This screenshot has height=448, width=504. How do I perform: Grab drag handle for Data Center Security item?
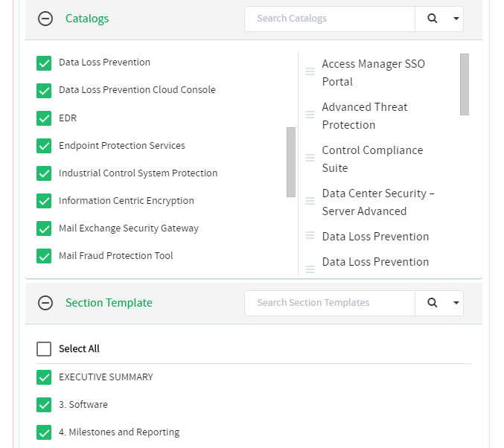[x=310, y=201]
